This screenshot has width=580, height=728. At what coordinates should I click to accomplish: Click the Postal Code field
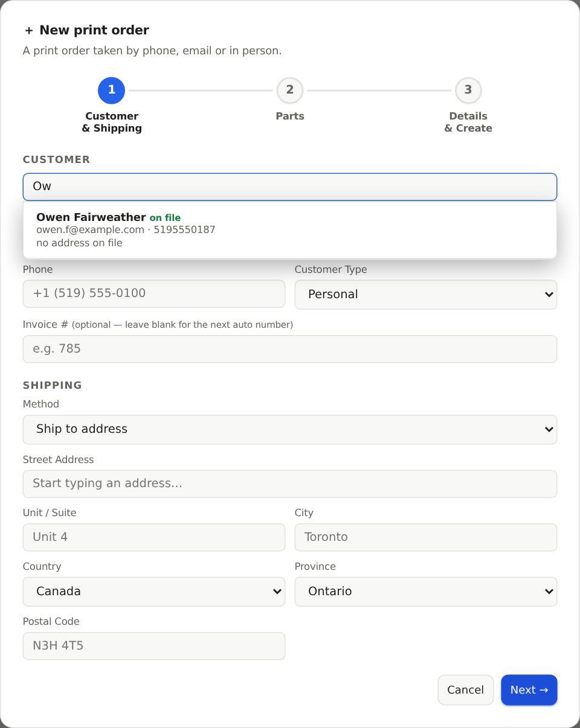click(154, 646)
